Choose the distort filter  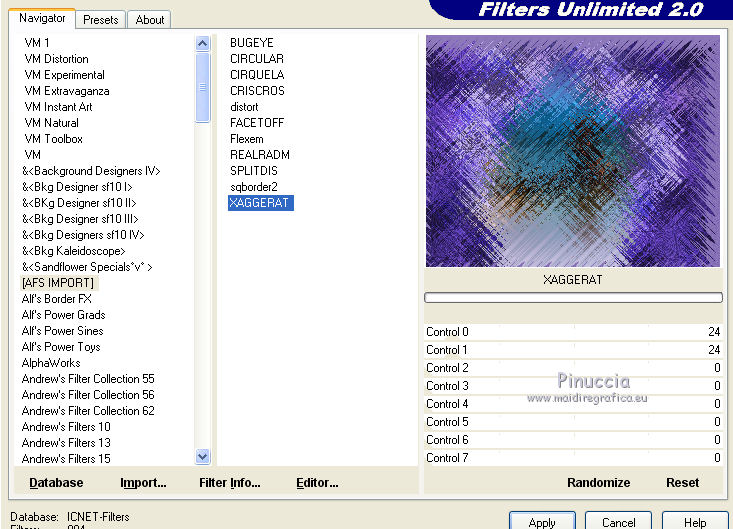(244, 107)
